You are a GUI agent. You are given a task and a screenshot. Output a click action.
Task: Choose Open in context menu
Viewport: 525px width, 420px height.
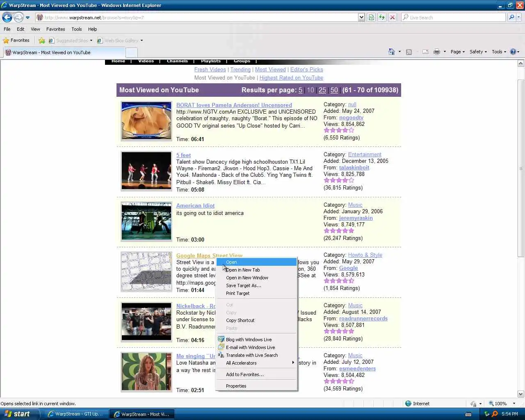(256, 262)
